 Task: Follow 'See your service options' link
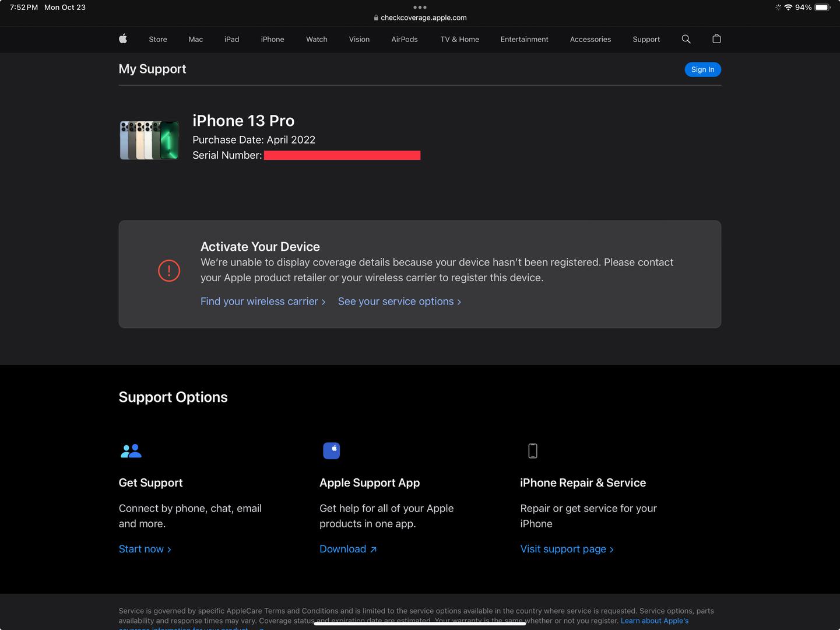pyautogui.click(x=399, y=302)
